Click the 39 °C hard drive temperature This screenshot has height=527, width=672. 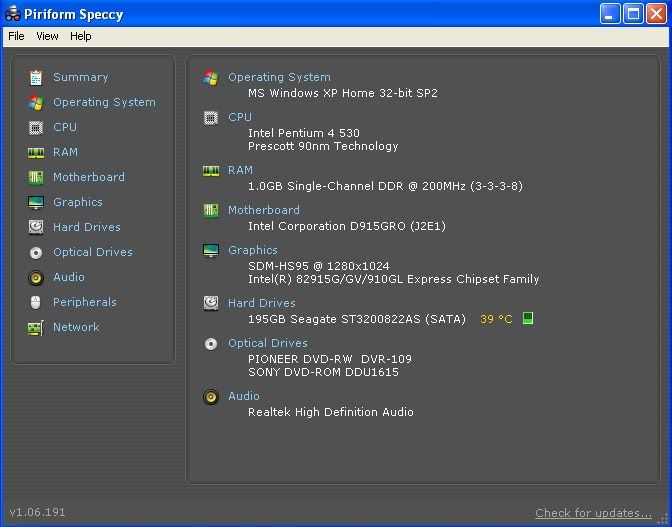(x=496, y=319)
